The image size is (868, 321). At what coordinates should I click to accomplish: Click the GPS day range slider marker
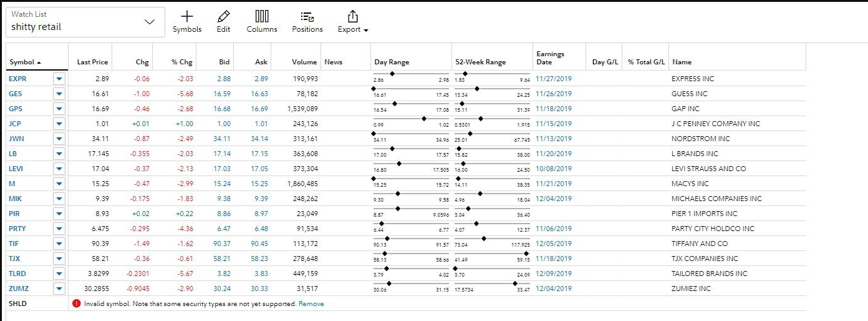(394, 104)
